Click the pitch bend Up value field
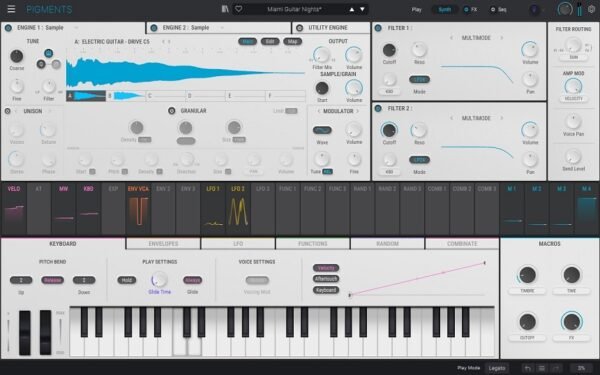Image resolution: width=600 pixels, height=375 pixels. coord(21,280)
